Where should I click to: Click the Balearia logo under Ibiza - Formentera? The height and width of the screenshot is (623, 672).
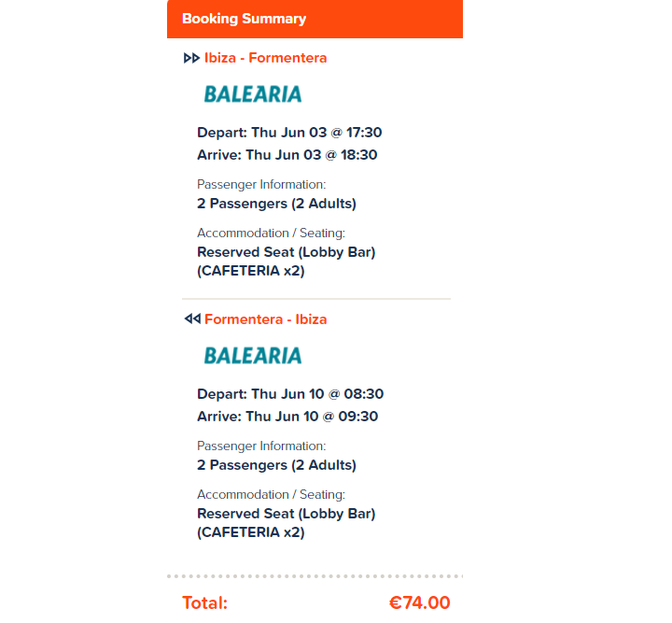coord(253,93)
